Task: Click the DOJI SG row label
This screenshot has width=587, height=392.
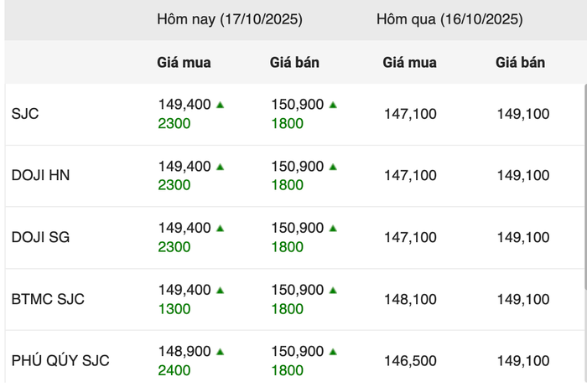Action: point(40,237)
